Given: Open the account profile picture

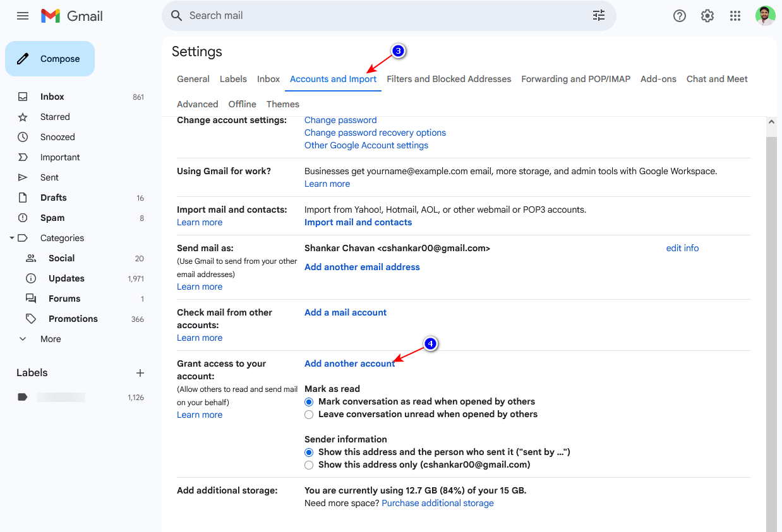Looking at the screenshot, I should (x=766, y=16).
